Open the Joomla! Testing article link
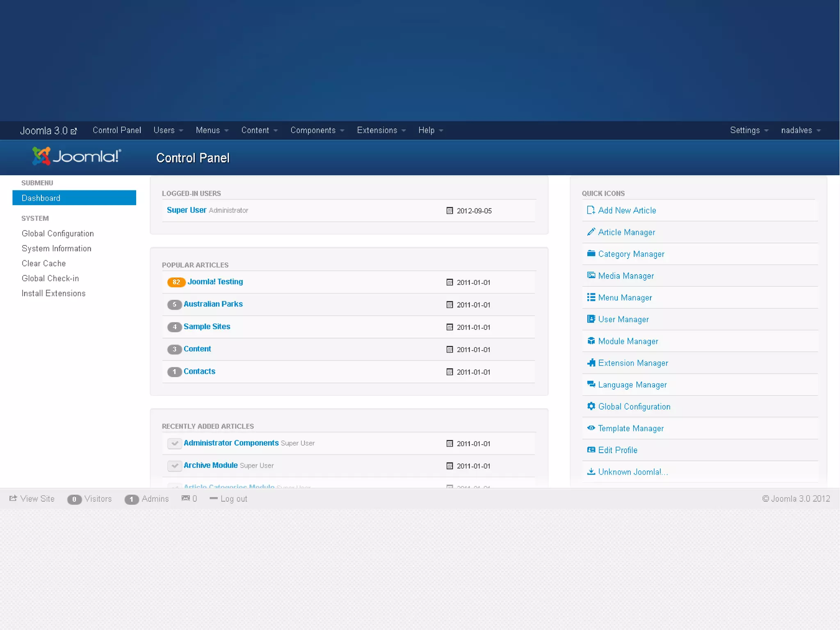The image size is (840, 630). (215, 282)
